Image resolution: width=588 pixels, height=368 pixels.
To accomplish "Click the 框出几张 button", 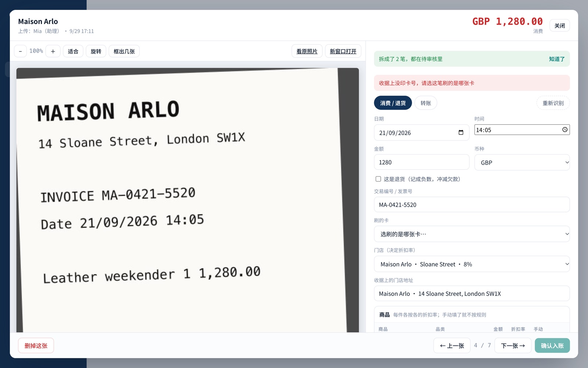I will 124,51.
